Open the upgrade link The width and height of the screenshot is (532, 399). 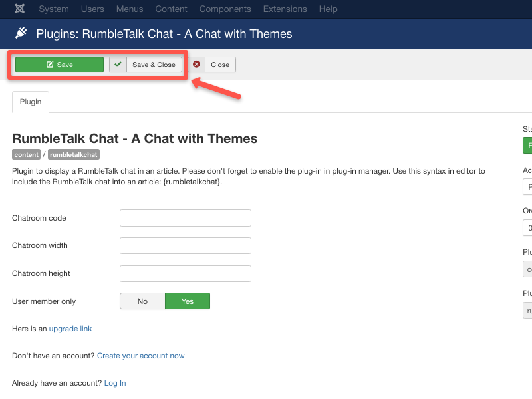(x=70, y=329)
